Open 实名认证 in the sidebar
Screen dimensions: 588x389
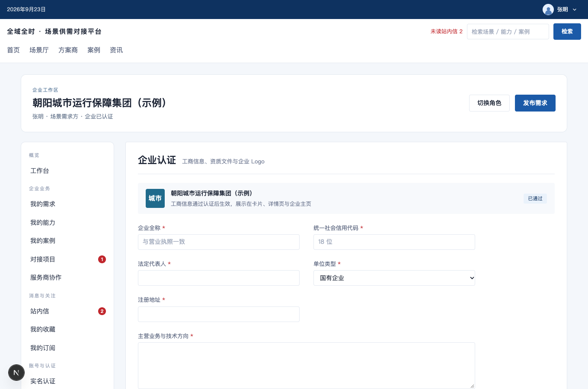click(67, 381)
